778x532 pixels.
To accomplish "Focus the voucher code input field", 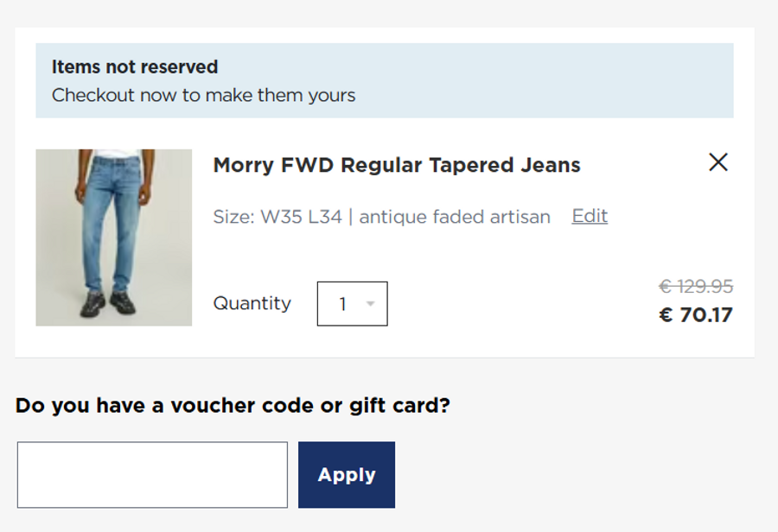I will [152, 475].
